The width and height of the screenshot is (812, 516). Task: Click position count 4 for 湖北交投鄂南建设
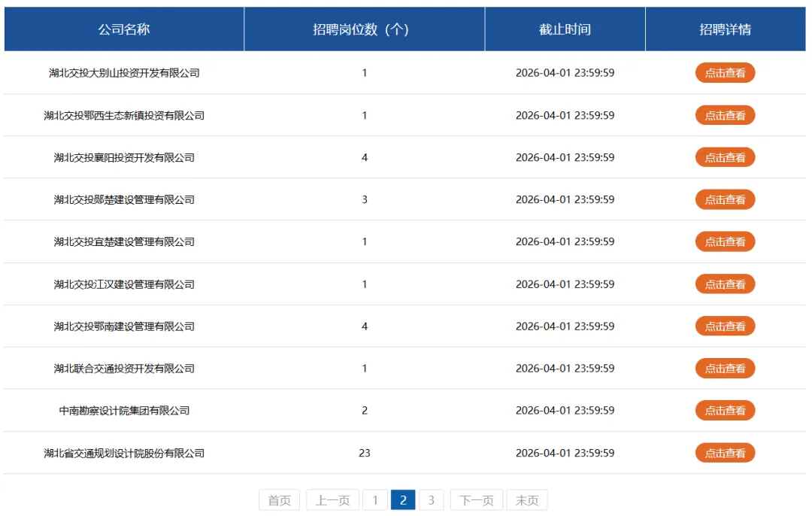click(365, 326)
